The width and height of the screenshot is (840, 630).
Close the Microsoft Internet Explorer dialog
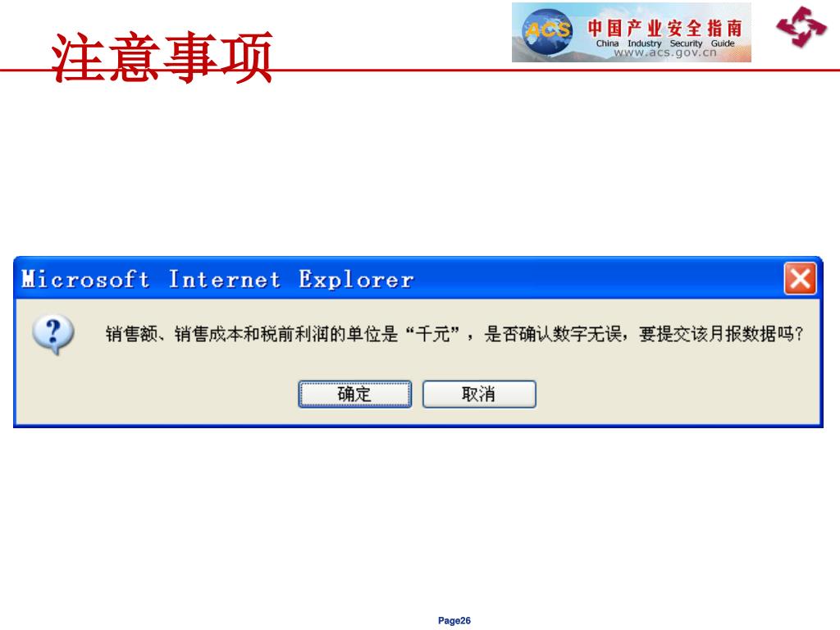[x=800, y=279]
